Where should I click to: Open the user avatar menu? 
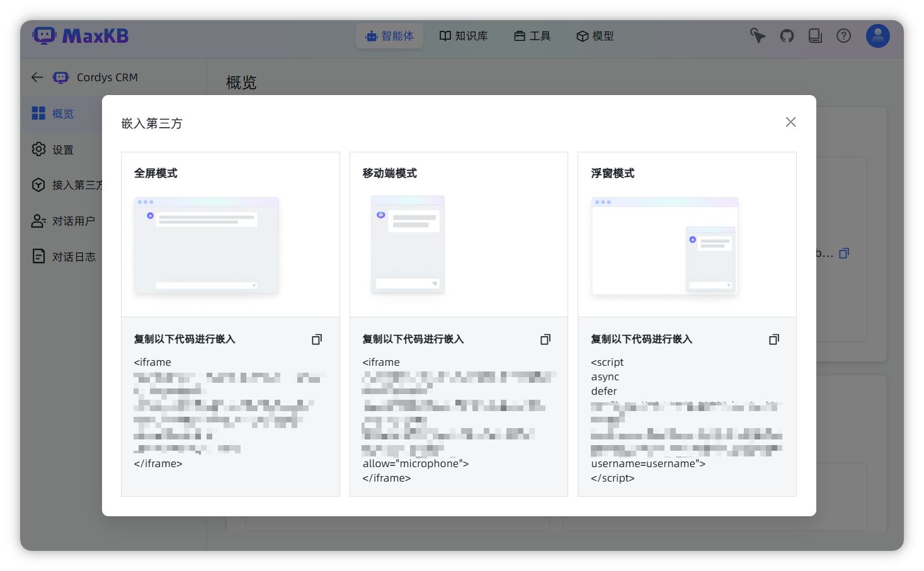pyautogui.click(x=878, y=36)
